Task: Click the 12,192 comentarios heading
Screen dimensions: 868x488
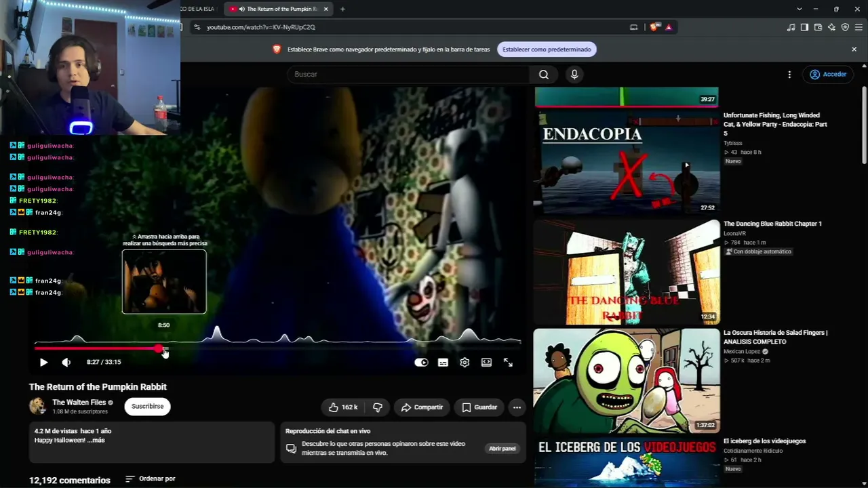Action: pyautogui.click(x=70, y=481)
